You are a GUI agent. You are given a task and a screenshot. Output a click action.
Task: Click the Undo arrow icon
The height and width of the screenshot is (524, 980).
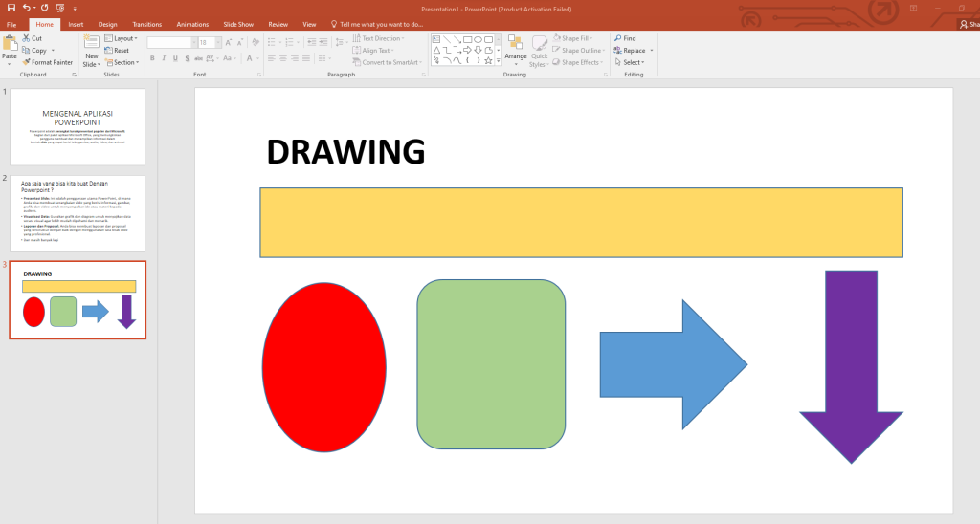[x=27, y=8]
